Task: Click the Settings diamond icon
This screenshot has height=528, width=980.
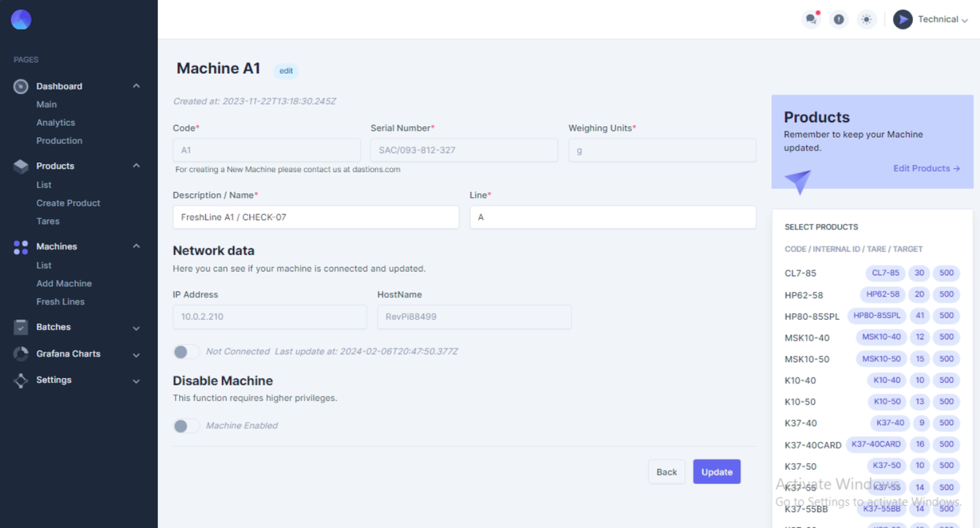Action: tap(21, 380)
